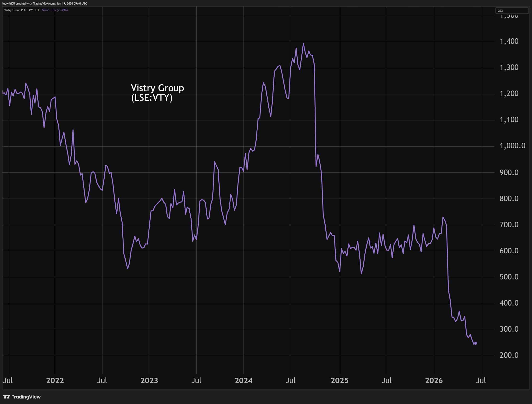Click the 2026 time axis label
Screen dimensions: 532x404
pos(434,381)
